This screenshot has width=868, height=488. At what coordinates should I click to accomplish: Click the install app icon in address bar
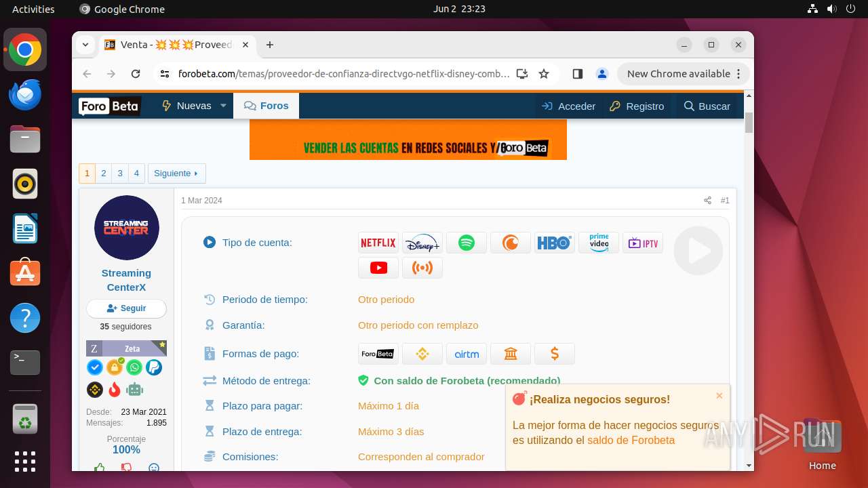tap(521, 74)
